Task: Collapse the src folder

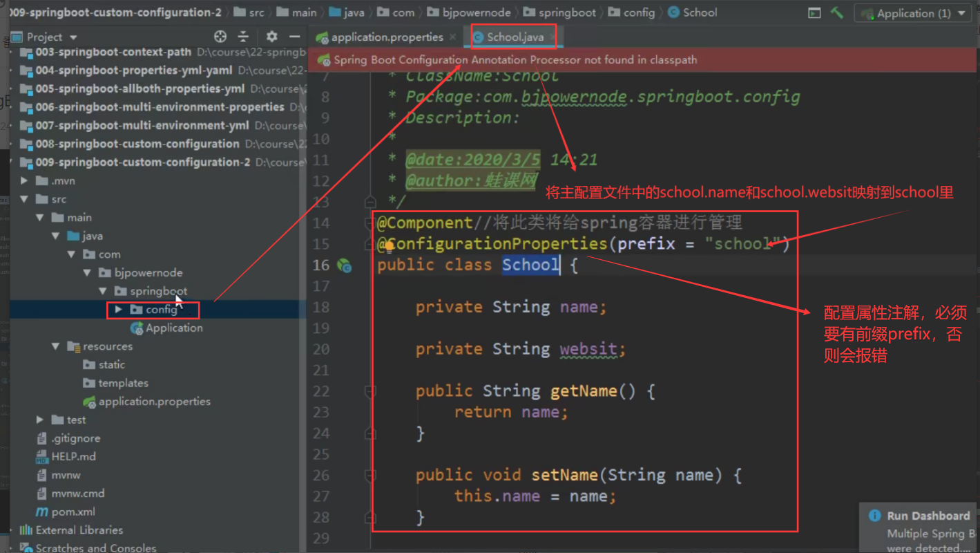Action: [25, 199]
